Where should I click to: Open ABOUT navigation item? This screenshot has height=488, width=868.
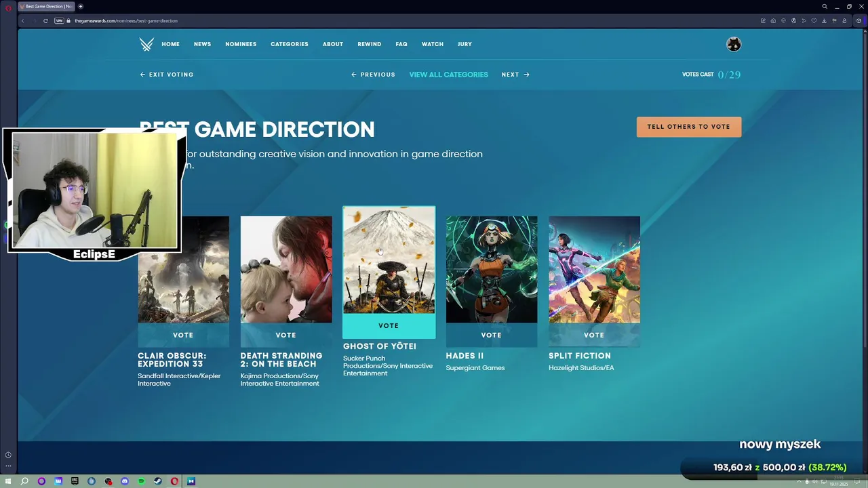[333, 44]
